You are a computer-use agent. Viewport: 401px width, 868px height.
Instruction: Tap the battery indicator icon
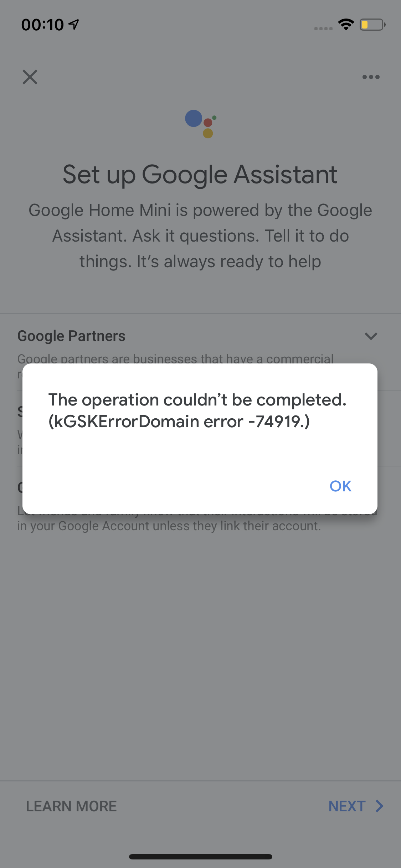pyautogui.click(x=372, y=25)
